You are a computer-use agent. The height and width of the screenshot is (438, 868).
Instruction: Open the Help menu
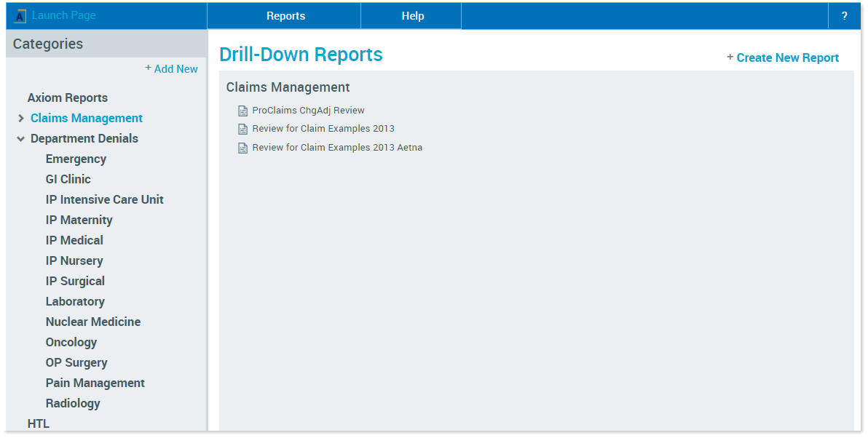click(411, 15)
